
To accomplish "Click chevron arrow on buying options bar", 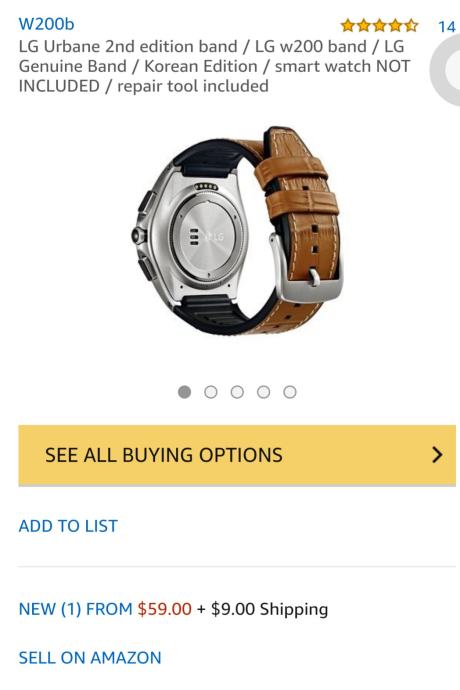I will point(437,455).
